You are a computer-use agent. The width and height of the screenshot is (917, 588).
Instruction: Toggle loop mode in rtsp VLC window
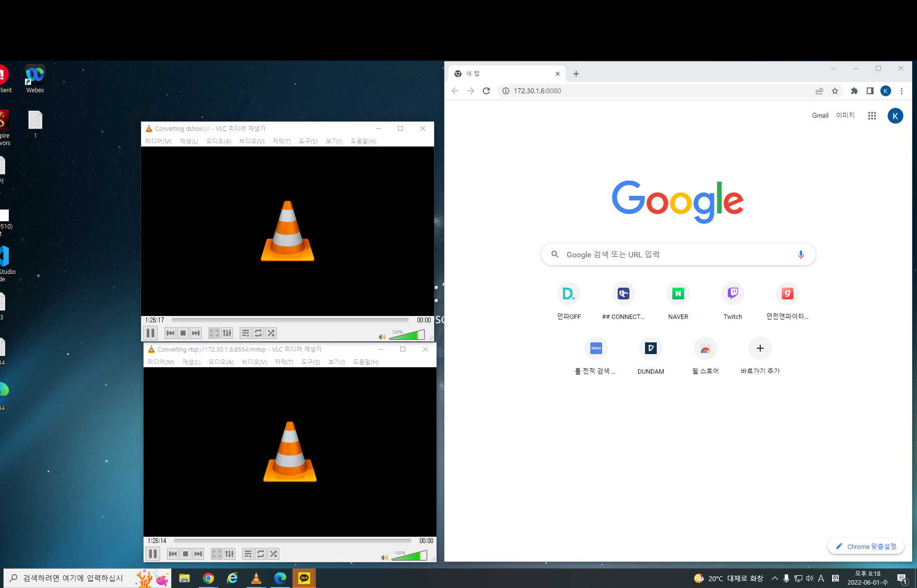pos(261,554)
